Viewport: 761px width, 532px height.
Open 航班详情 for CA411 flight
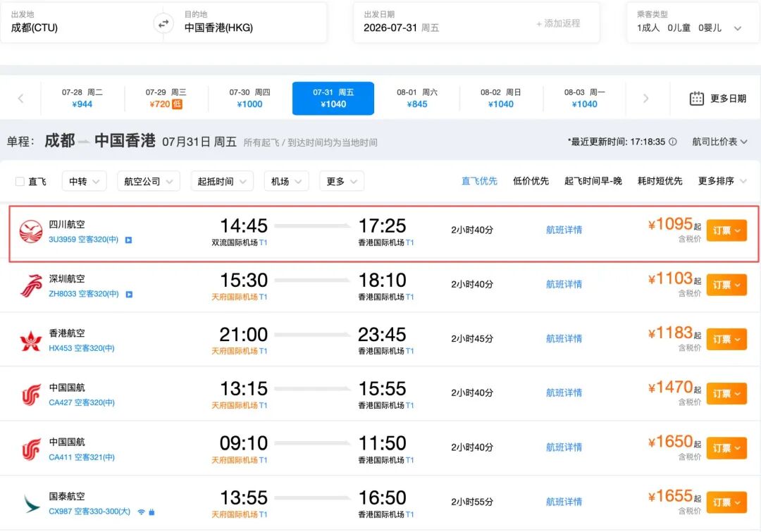(564, 447)
